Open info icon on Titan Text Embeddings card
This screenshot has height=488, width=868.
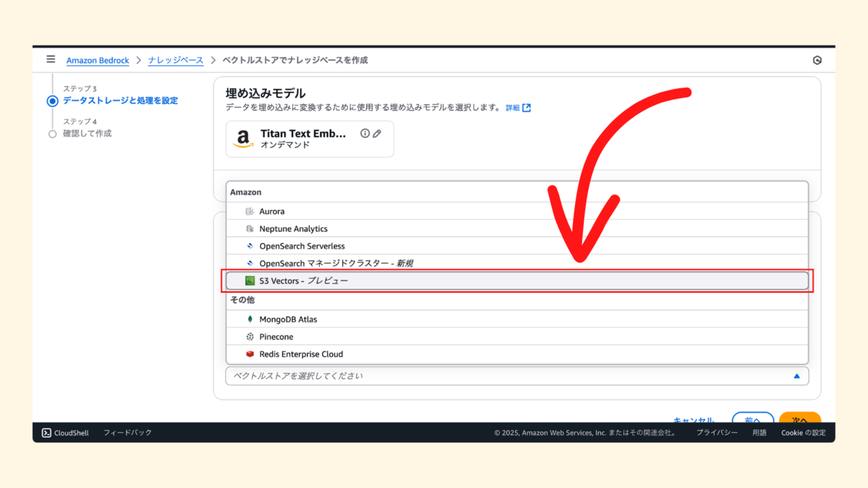(x=365, y=134)
